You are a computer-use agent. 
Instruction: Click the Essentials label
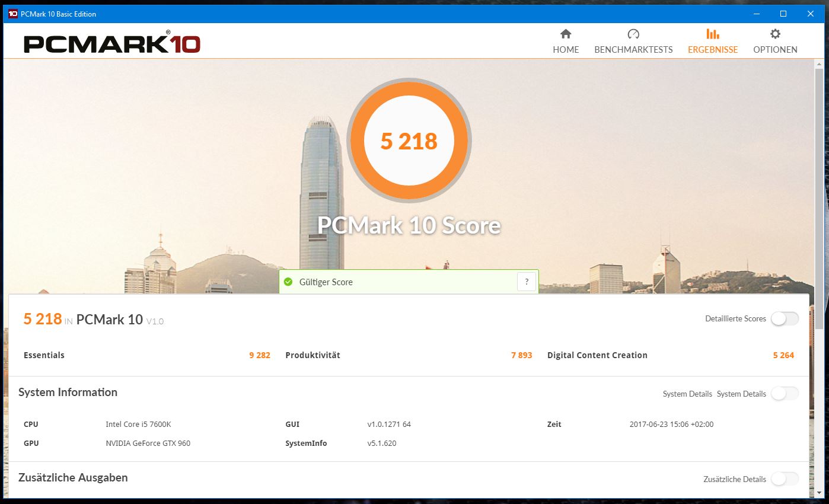pyautogui.click(x=44, y=355)
